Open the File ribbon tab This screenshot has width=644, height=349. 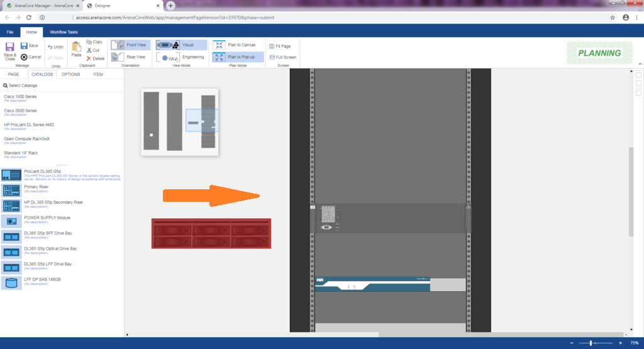(10, 32)
